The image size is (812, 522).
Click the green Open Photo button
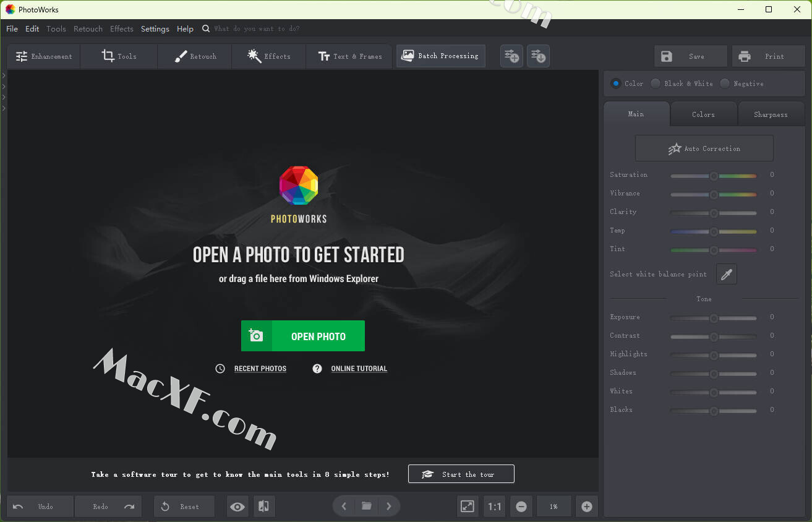click(x=303, y=336)
